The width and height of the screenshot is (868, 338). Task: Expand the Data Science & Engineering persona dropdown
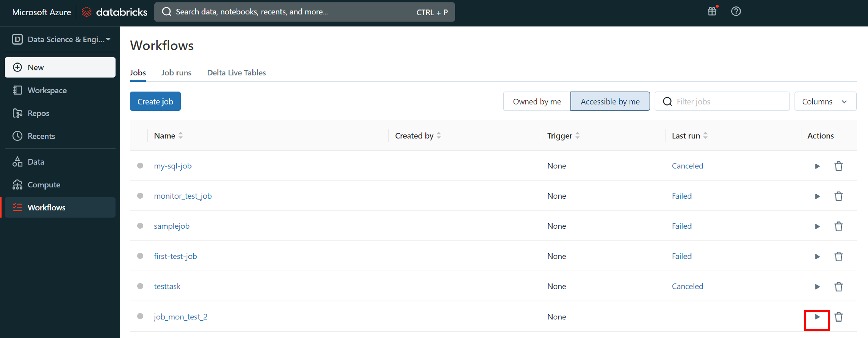pyautogui.click(x=61, y=39)
